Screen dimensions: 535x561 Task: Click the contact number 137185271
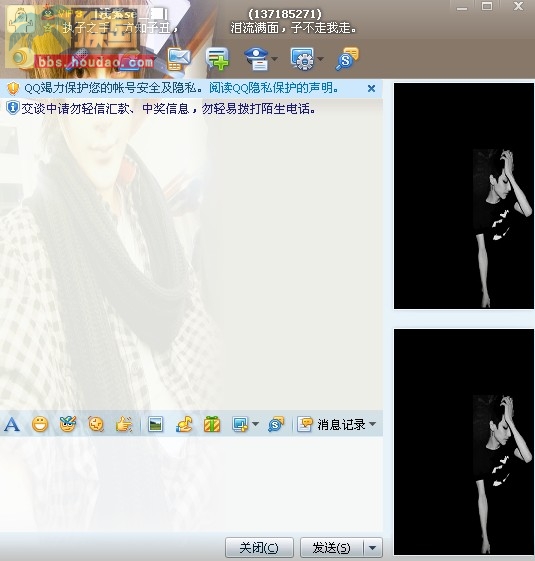pyautogui.click(x=285, y=14)
